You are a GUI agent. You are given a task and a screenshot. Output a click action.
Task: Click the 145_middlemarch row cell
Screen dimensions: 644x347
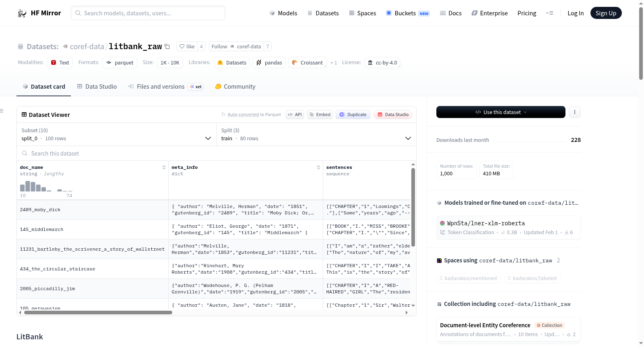(x=93, y=229)
